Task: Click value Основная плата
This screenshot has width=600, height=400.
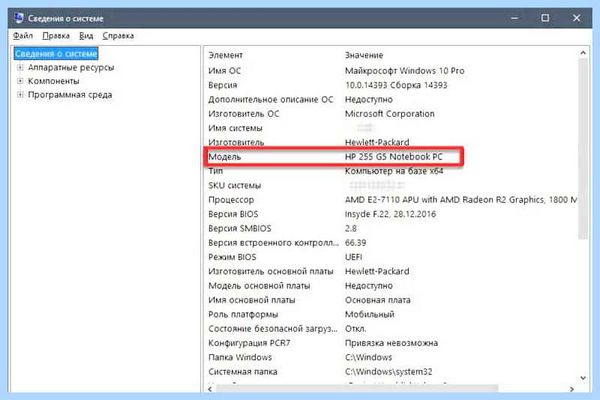Action: [x=378, y=300]
